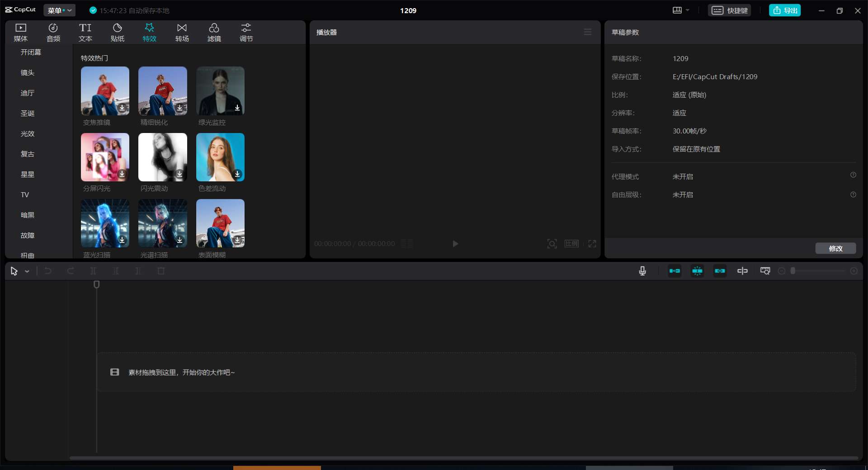
Task: Open the 音频 panel tab
Action: pyautogui.click(x=53, y=32)
